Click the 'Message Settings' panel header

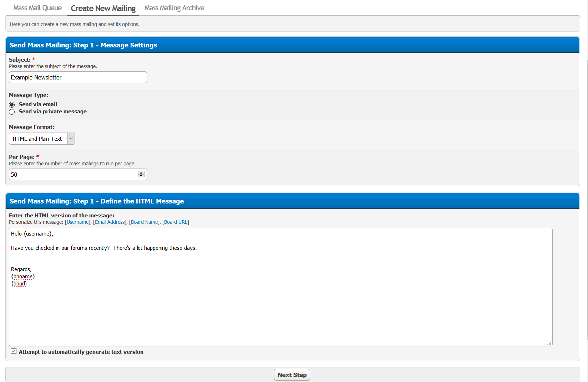pyautogui.click(x=293, y=45)
